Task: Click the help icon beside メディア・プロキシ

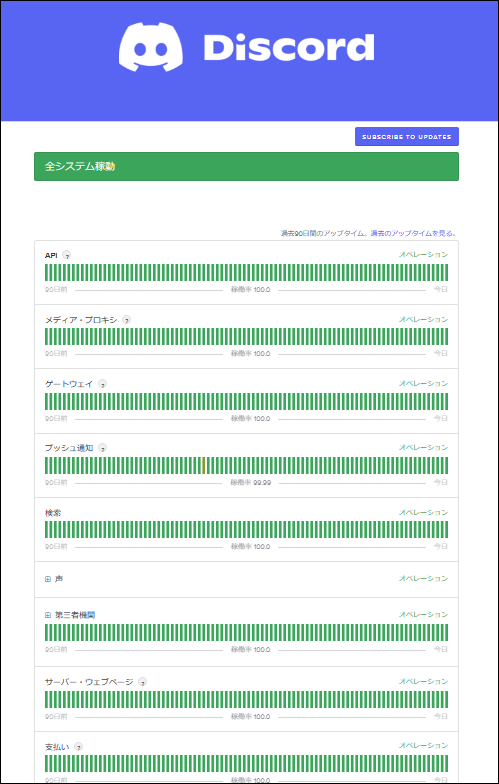Action: (126, 320)
